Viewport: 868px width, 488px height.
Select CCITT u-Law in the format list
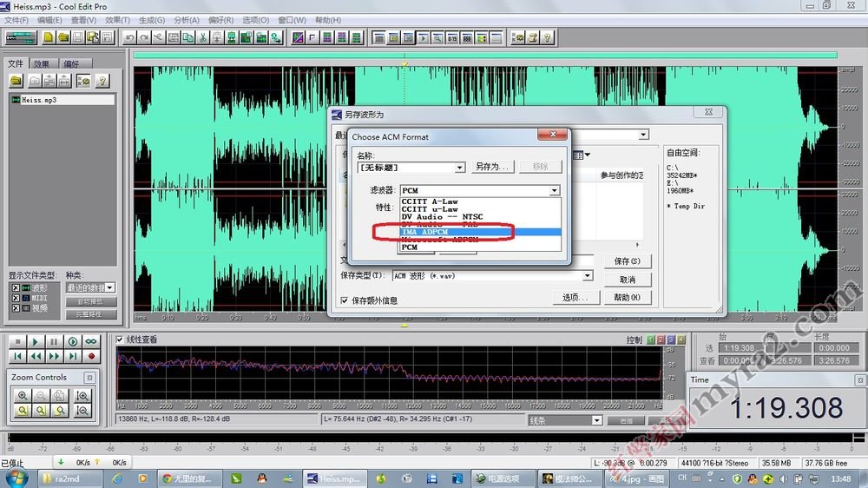point(480,209)
